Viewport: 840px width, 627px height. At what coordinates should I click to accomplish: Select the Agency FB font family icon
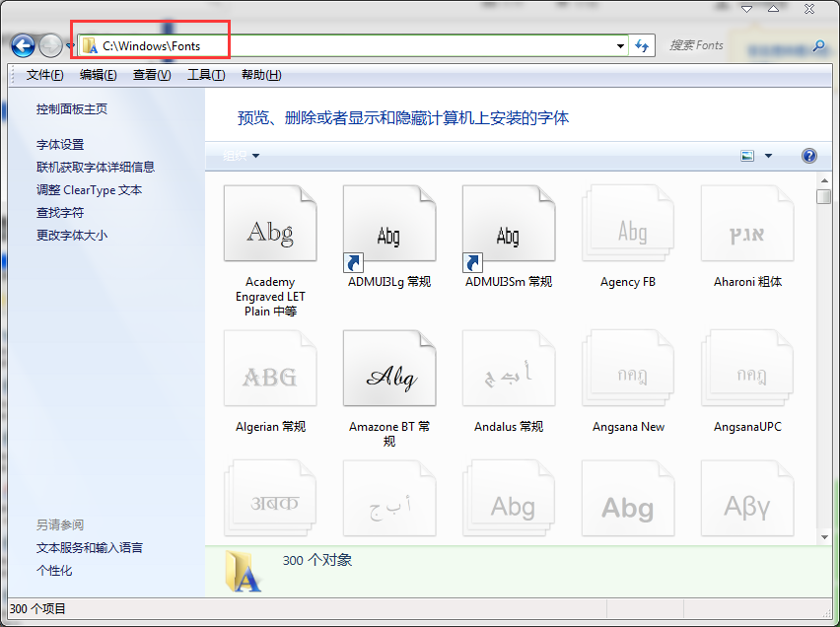[628, 224]
